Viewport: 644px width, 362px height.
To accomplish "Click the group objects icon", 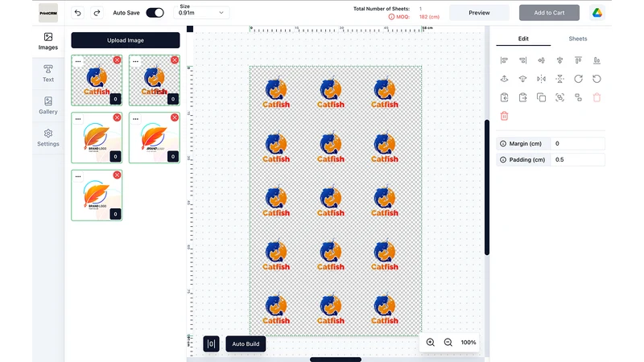I will [x=559, y=97].
